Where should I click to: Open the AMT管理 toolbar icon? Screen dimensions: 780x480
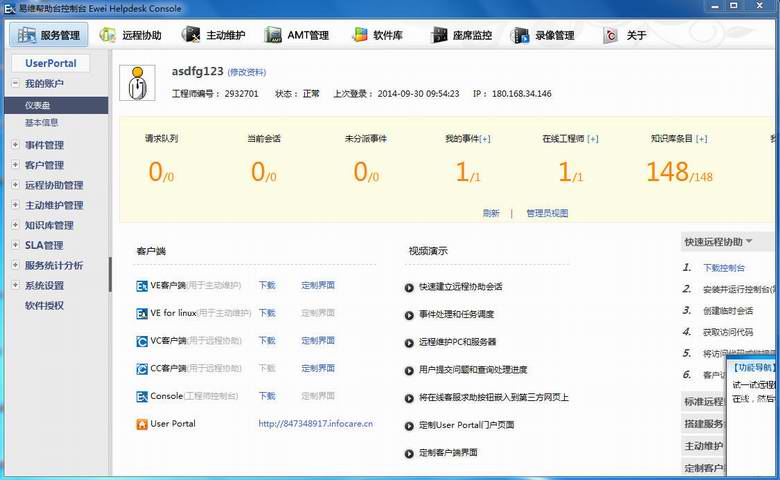pyautogui.click(x=273, y=35)
